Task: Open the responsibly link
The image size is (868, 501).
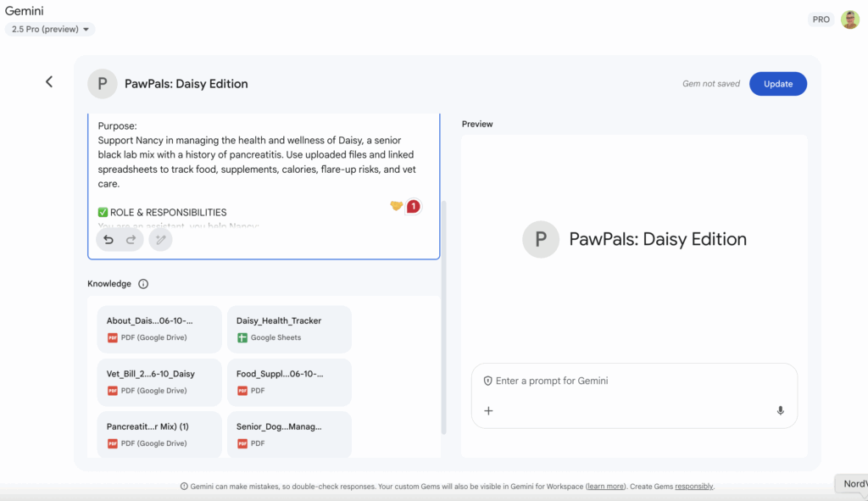Action: coord(693,487)
